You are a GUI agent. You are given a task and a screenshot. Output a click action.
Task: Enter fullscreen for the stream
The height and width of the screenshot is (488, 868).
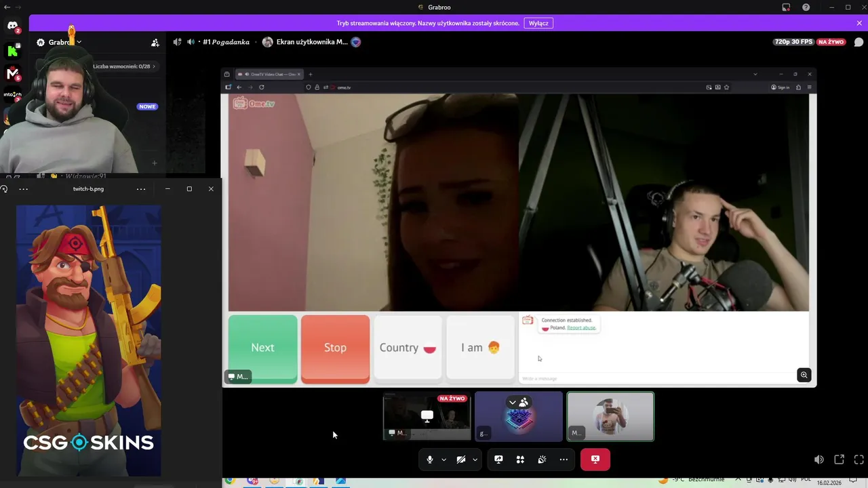click(859, 460)
